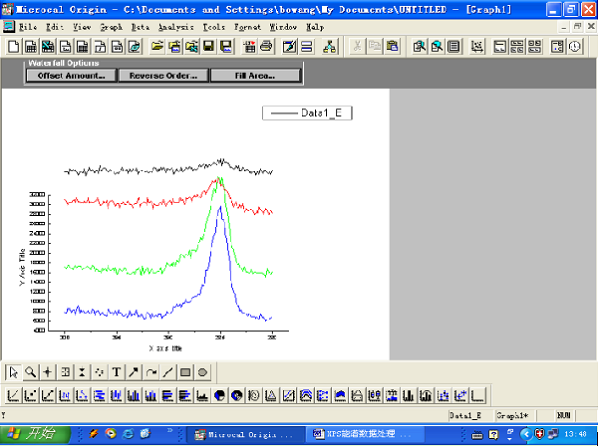Screen dimensions: 600x446
Task: Click the Line plot icon
Action: point(13,395)
